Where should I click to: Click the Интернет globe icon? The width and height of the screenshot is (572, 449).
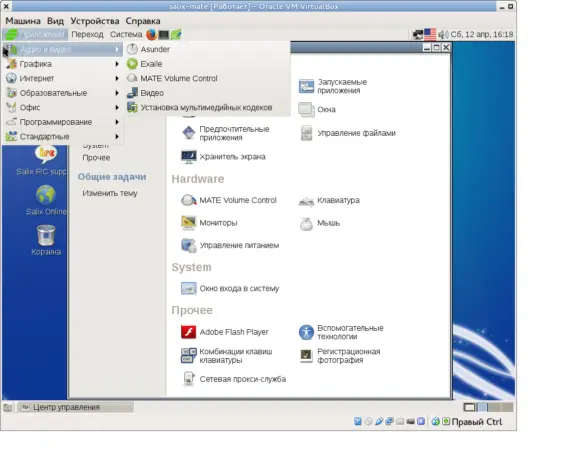[x=11, y=78]
